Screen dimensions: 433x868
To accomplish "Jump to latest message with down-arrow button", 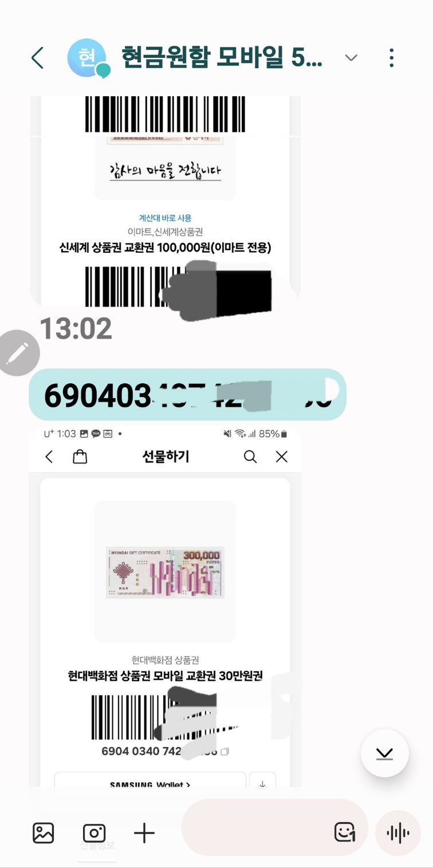I will 385,753.
